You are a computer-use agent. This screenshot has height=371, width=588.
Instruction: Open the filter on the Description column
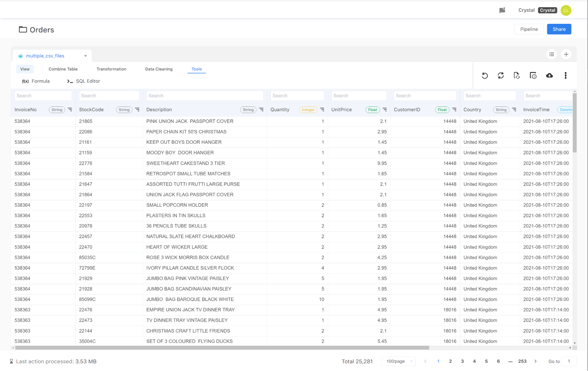click(261, 109)
